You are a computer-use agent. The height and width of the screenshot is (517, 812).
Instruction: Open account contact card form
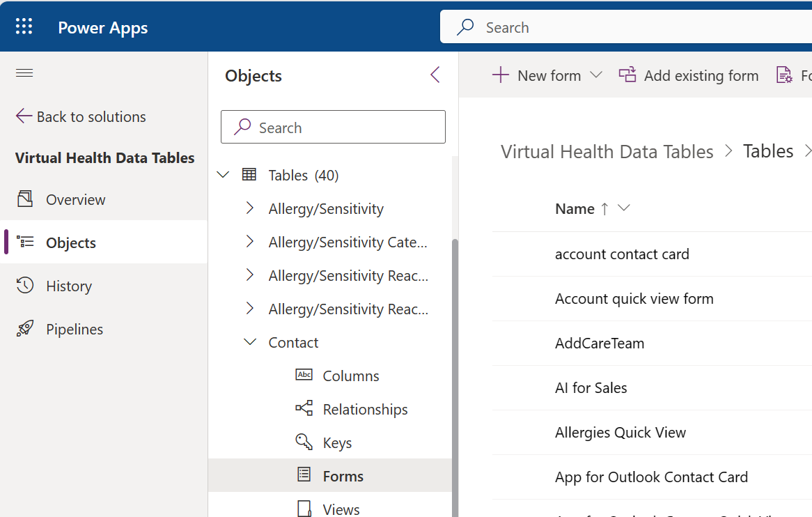pos(622,254)
